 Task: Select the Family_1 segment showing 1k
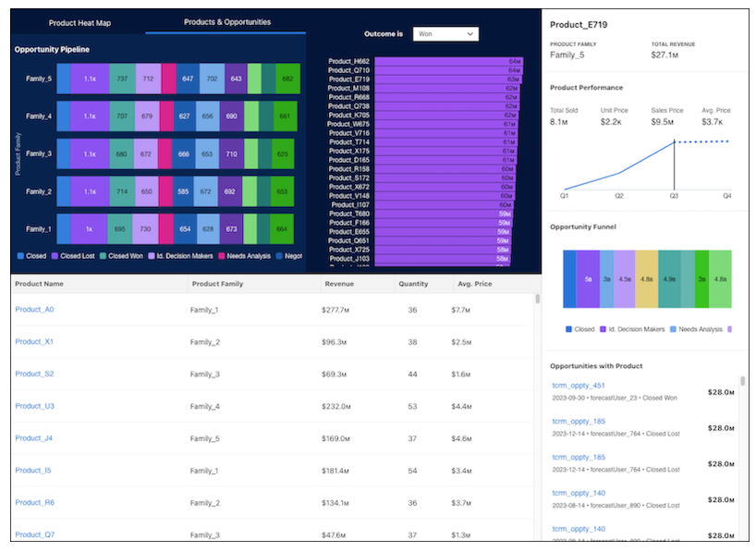pos(89,228)
